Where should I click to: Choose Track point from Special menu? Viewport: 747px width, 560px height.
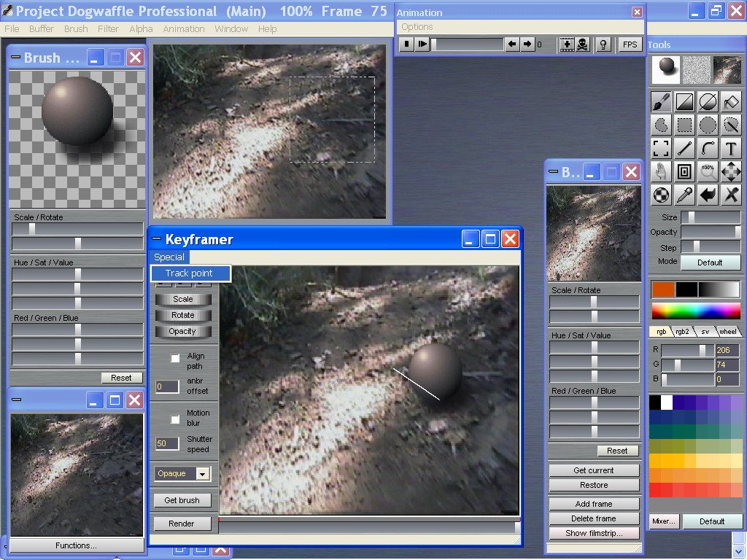[190, 273]
